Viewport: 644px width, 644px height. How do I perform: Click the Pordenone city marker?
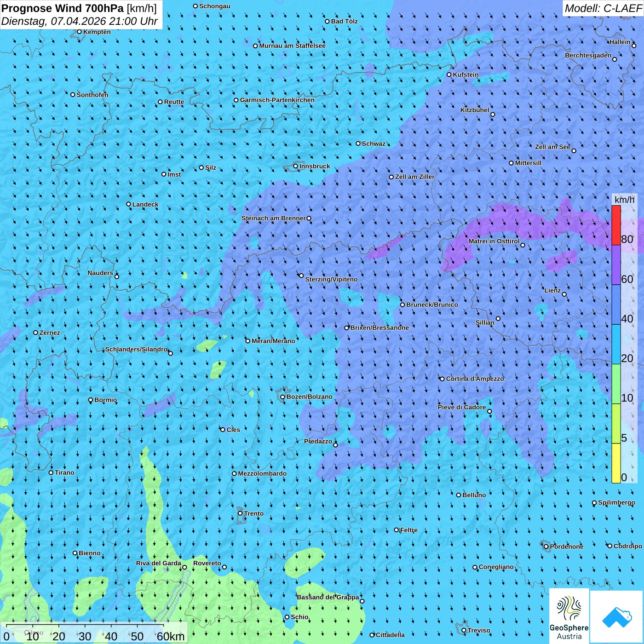pyautogui.click(x=546, y=546)
